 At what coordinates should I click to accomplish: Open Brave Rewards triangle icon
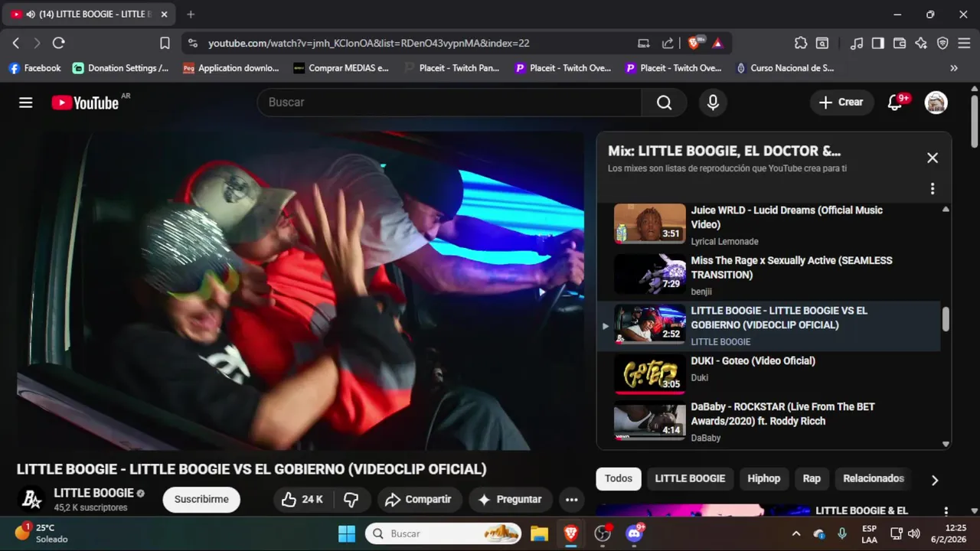[717, 44]
